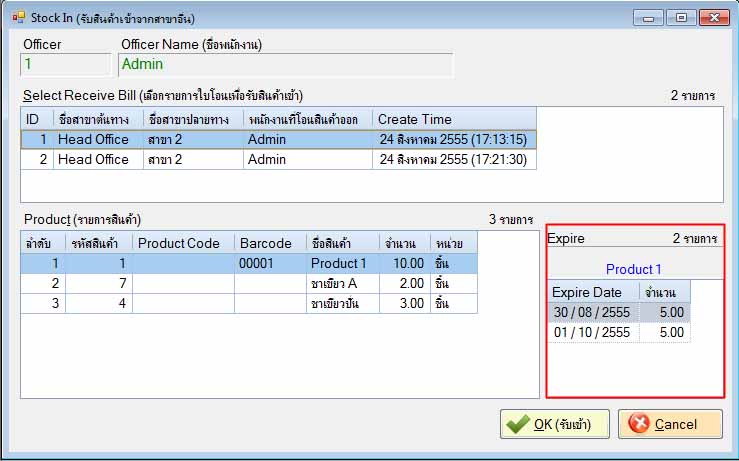Click the Create Time column header
The image size is (739, 461).
pyautogui.click(x=454, y=119)
